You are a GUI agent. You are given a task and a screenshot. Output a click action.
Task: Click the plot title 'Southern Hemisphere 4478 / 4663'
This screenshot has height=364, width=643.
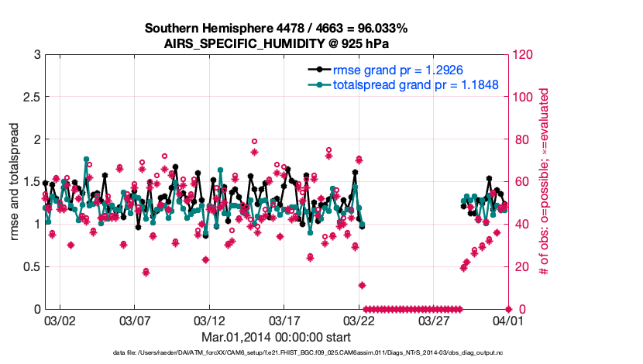click(277, 29)
